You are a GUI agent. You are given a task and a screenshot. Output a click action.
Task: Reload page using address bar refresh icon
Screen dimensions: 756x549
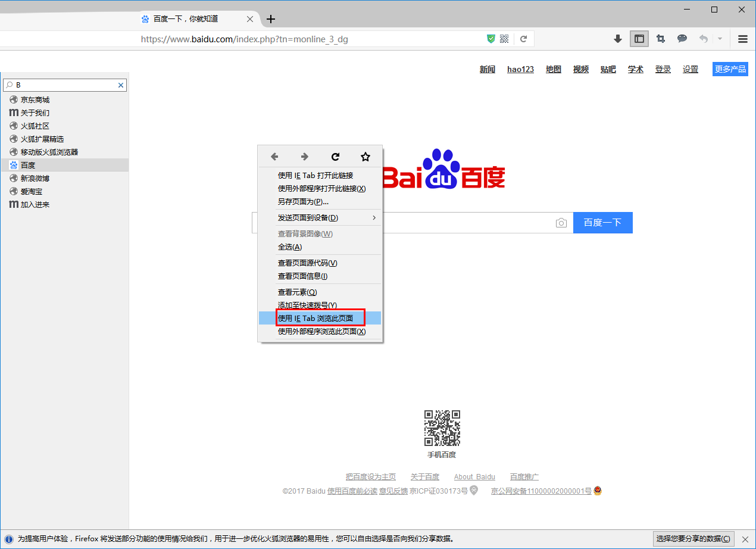(x=524, y=39)
